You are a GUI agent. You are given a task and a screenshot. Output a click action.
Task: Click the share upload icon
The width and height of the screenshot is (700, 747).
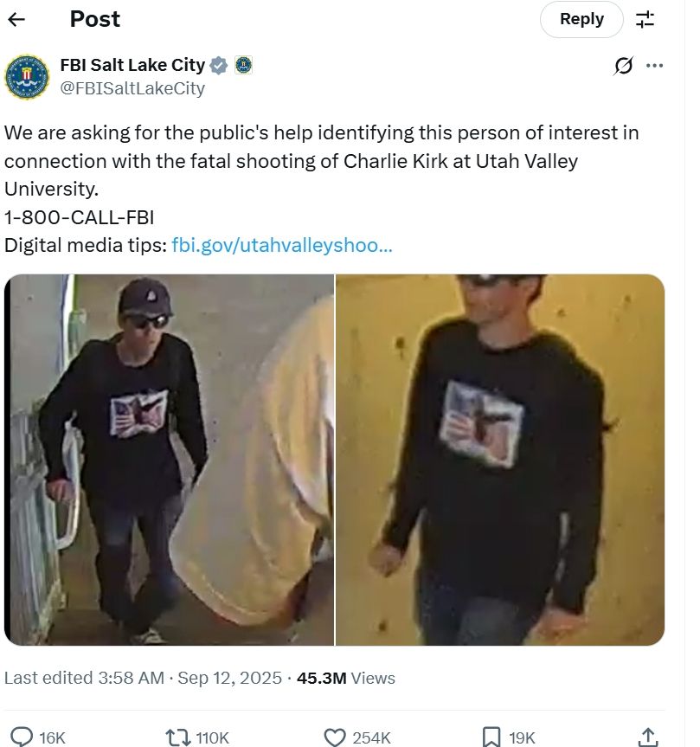coord(648,737)
